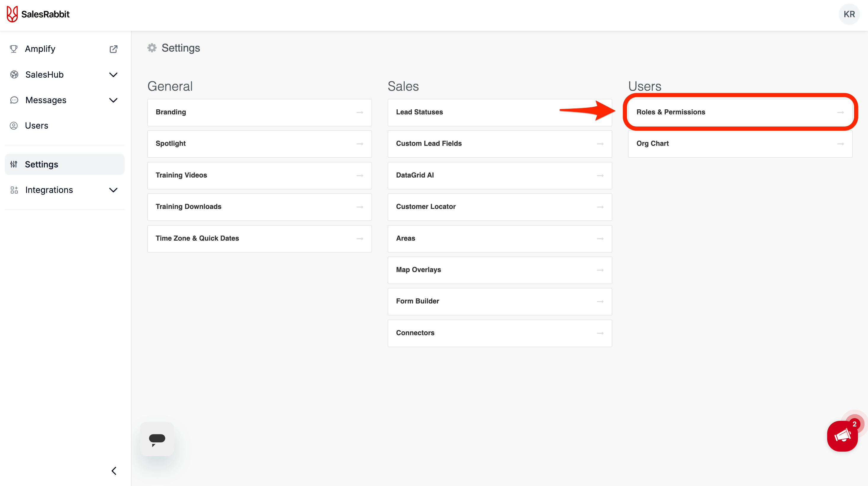Image resolution: width=868 pixels, height=486 pixels.
Task: Collapse the sidebar with left arrow
Action: [x=114, y=471]
